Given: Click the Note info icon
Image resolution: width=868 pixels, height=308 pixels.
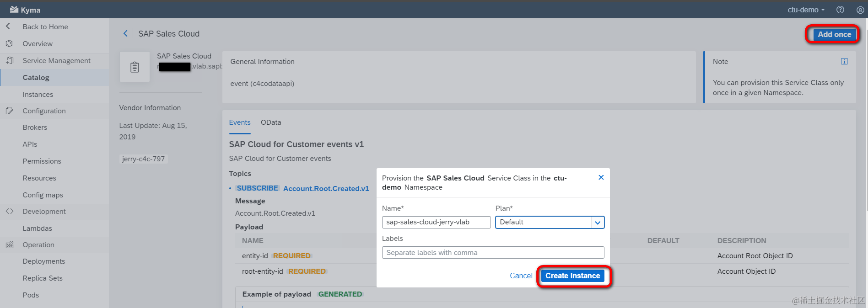Looking at the screenshot, I should click(844, 61).
